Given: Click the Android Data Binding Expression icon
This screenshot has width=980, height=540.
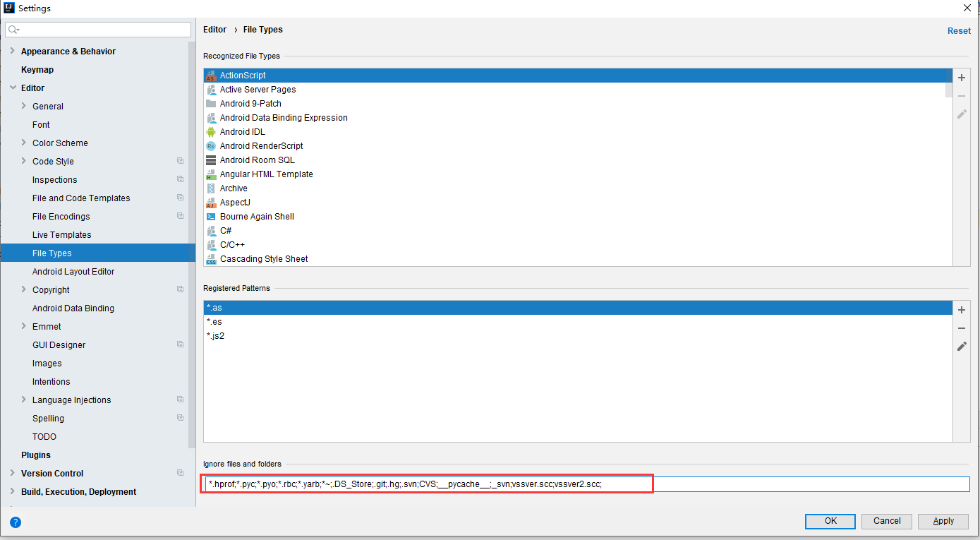Looking at the screenshot, I should [211, 118].
